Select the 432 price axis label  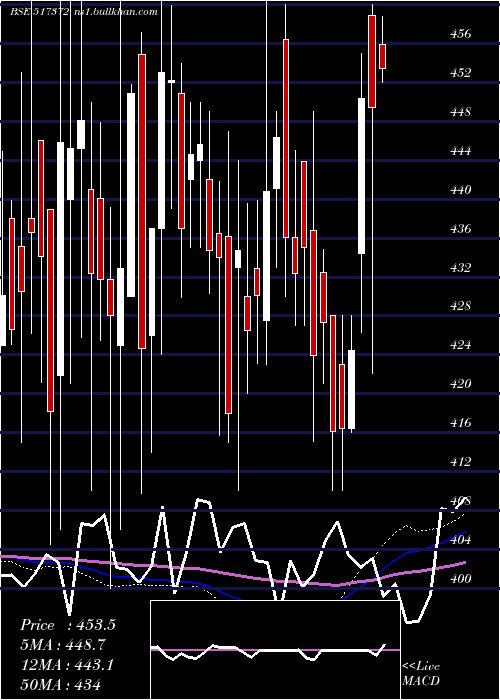click(x=461, y=267)
